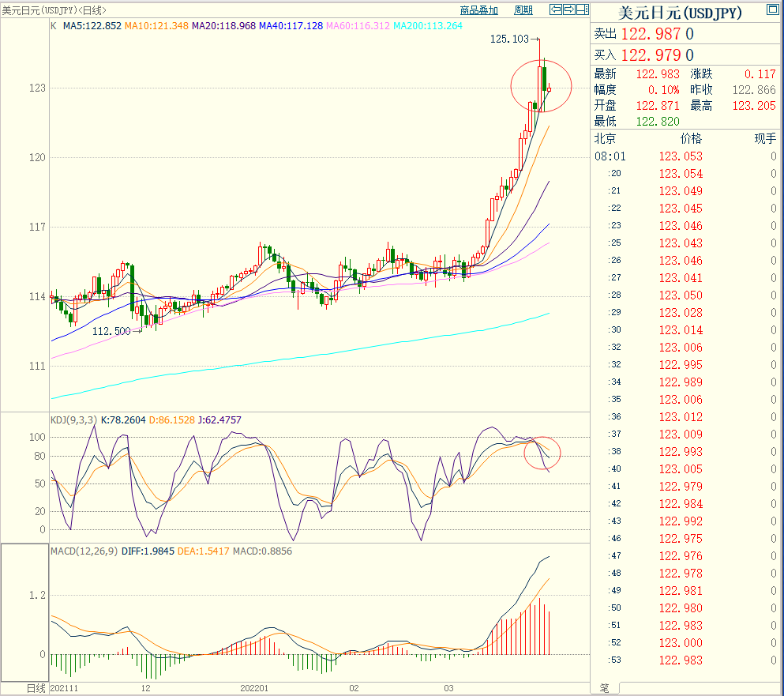This screenshot has width=784, height=696.
Task: Click the MACD(12,26,9) indicator title
Action: point(84,551)
